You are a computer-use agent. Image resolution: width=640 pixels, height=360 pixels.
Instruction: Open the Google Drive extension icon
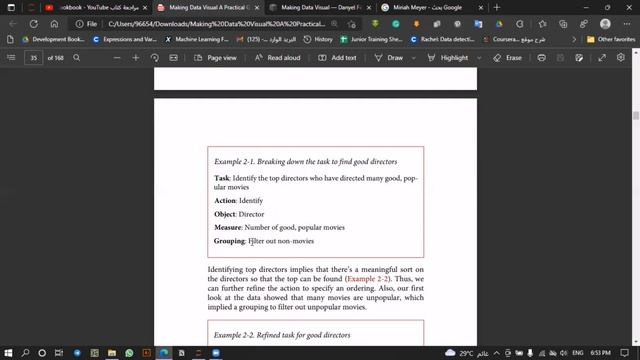499,24
